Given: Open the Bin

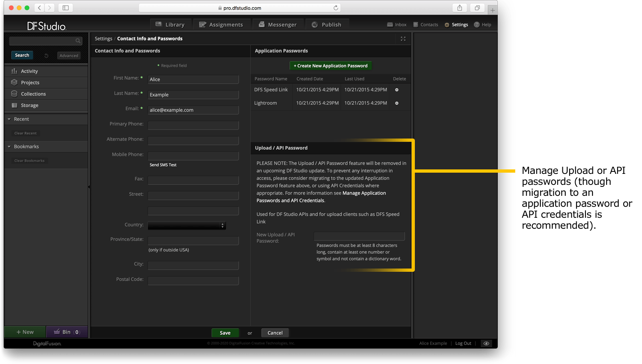Looking at the screenshot, I should pyautogui.click(x=67, y=332).
